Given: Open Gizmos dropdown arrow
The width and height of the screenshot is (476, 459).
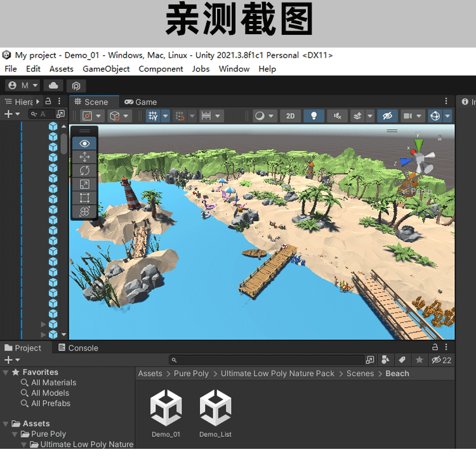Looking at the screenshot, I should coord(447,116).
